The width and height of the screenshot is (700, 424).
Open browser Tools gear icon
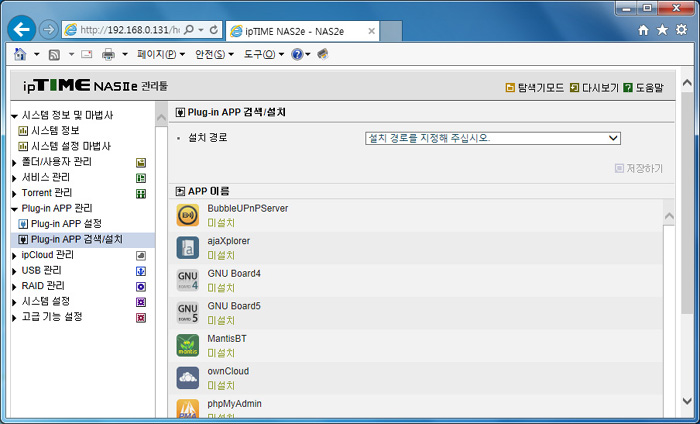(x=682, y=30)
